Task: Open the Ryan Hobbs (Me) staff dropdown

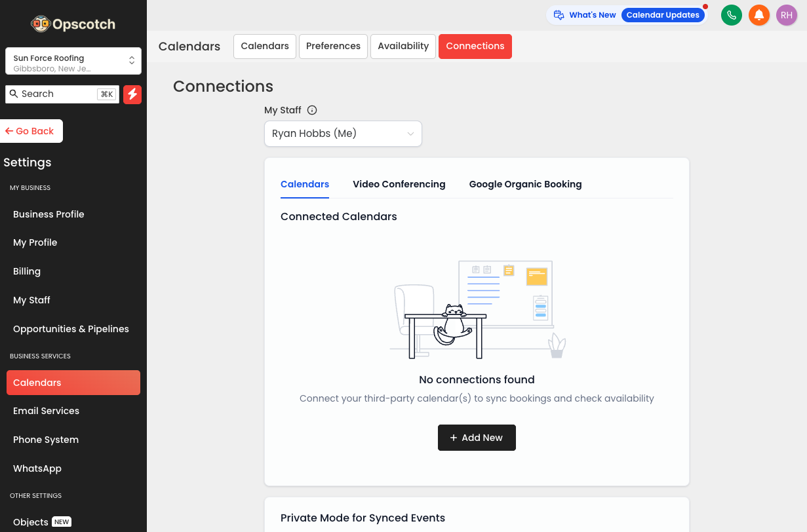Action: click(343, 134)
